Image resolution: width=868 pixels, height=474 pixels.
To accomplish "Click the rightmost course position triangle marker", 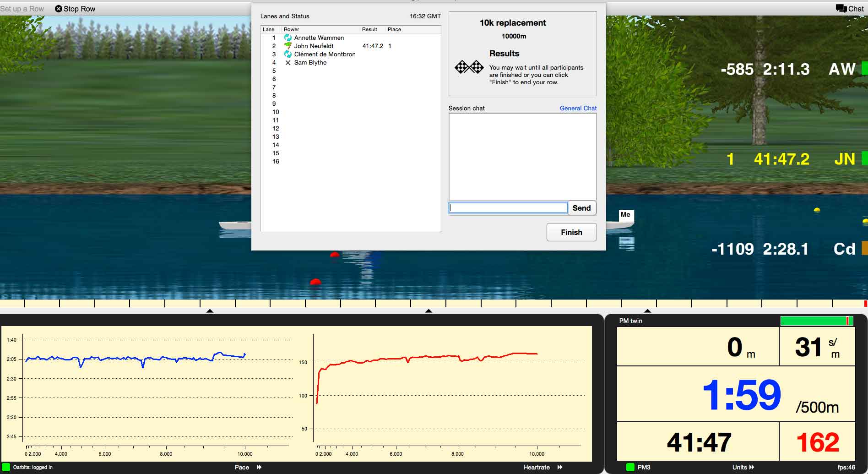I will coord(647,311).
